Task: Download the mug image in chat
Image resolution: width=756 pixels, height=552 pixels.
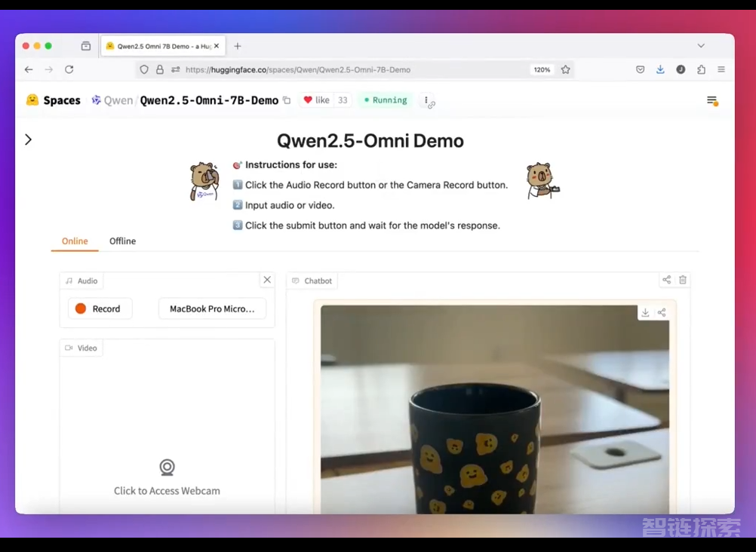Action: 645,313
